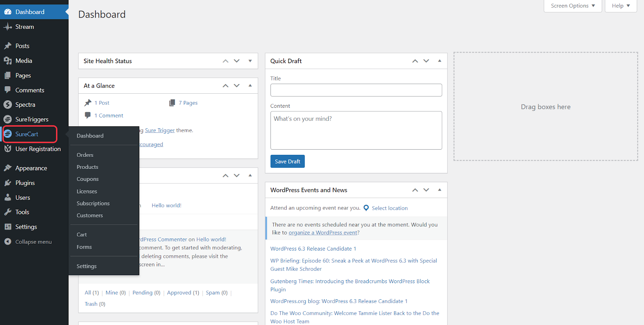The image size is (644, 325).
Task: Move At a Glance panel down
Action: coord(237,86)
